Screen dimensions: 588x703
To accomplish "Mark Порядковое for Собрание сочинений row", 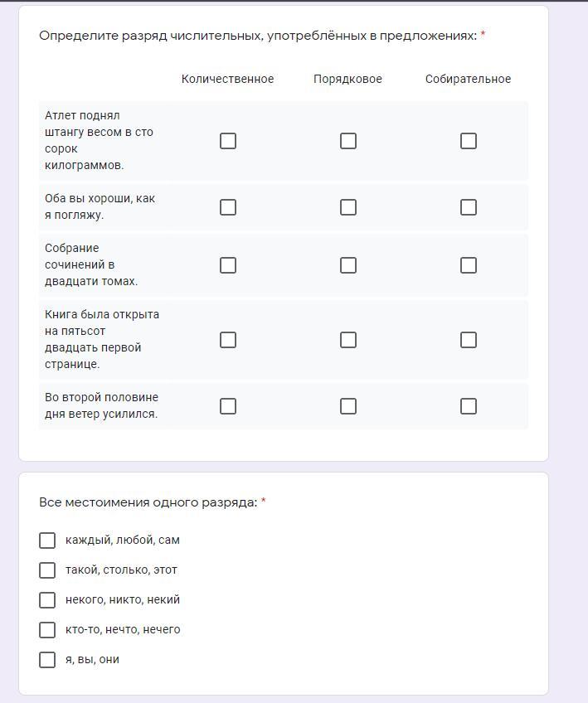I will tap(348, 265).
